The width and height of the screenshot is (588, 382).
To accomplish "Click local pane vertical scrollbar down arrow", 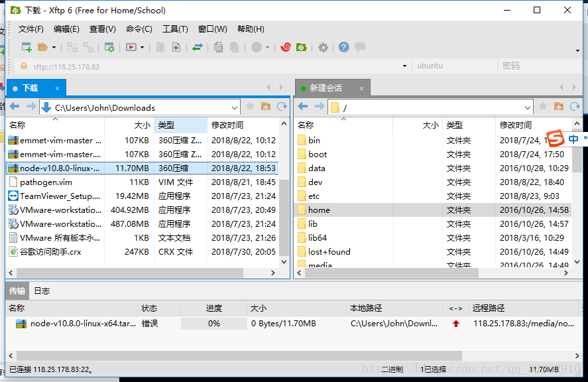I will tap(284, 262).
